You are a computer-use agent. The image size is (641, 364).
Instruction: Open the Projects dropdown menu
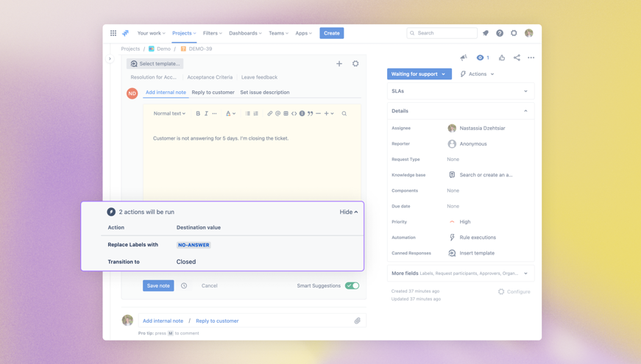[184, 33]
